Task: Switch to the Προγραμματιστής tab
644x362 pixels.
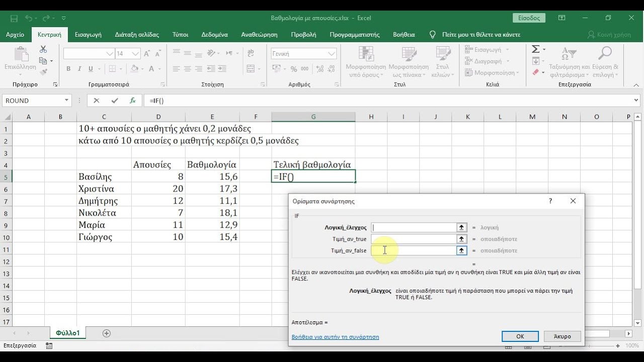Action: [x=355, y=35]
